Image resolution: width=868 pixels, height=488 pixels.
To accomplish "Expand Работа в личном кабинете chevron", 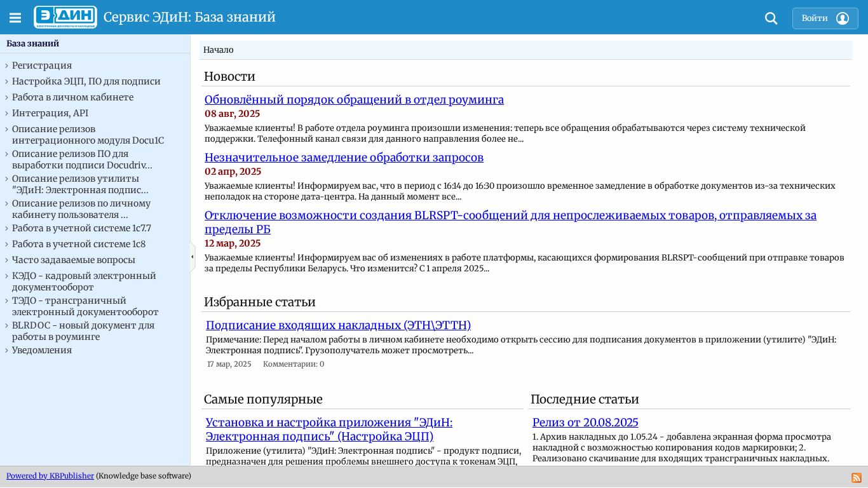I will [6, 97].
